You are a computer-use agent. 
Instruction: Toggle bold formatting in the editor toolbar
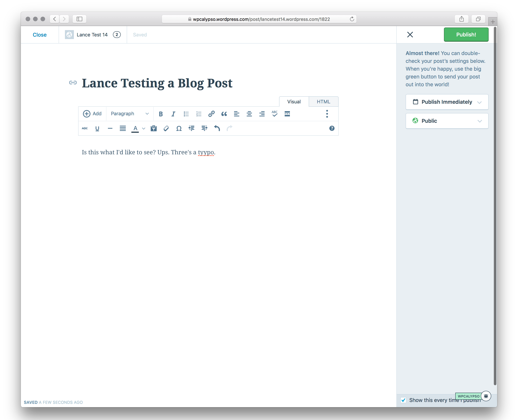coord(161,114)
